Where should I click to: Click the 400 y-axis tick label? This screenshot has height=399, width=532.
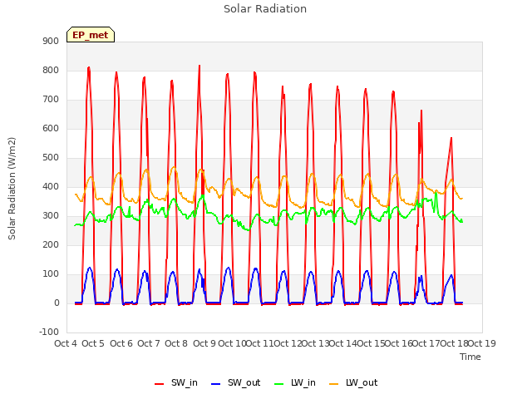51,186
